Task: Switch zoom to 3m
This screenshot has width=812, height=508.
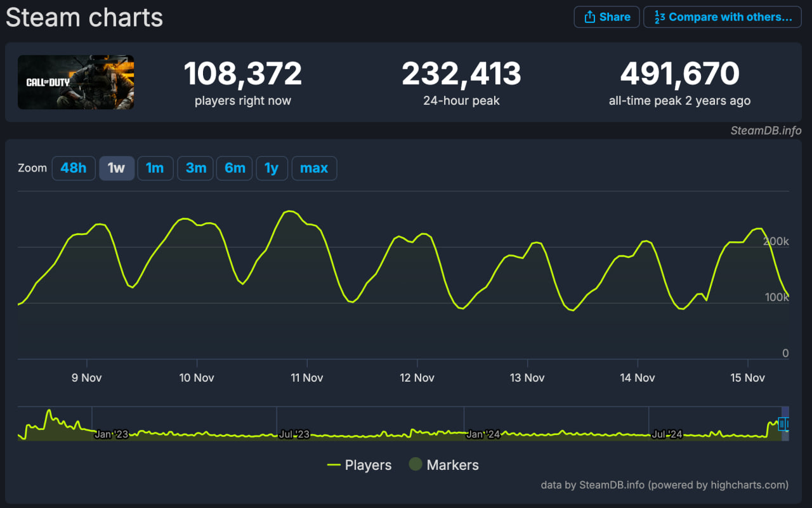Action: (x=195, y=168)
